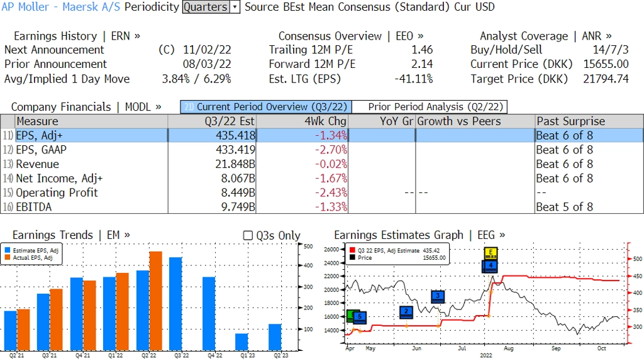Switch to Current Period Overview (Q3/22) tab

tap(266, 107)
